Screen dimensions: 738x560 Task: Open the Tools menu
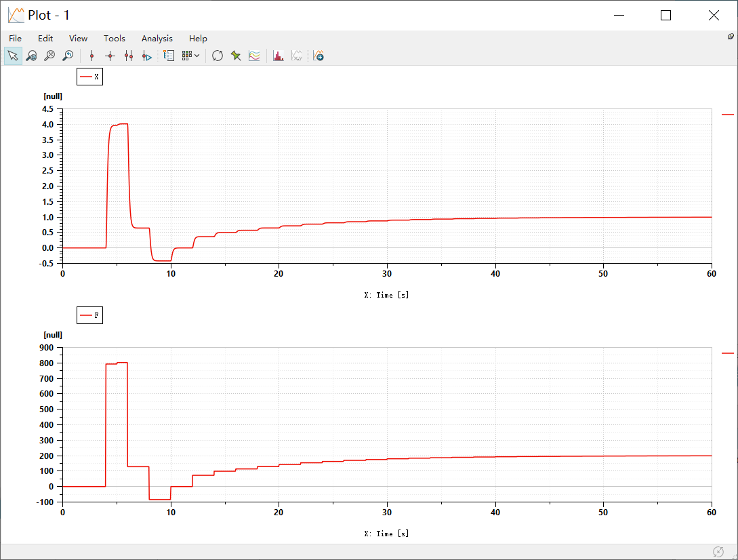tap(115, 39)
